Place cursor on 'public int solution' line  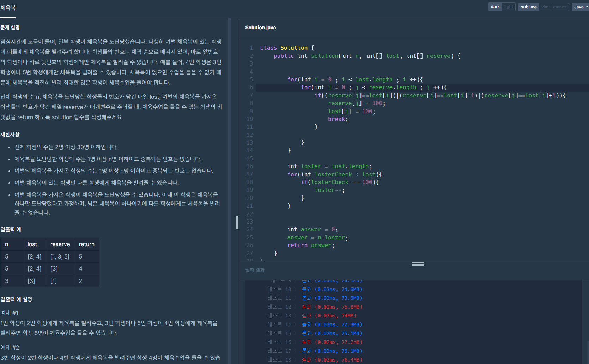(367, 56)
